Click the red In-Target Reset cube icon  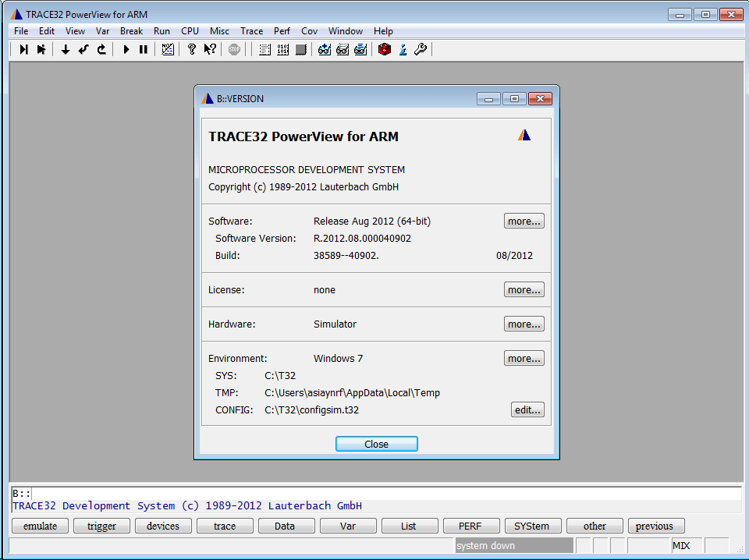coord(385,49)
